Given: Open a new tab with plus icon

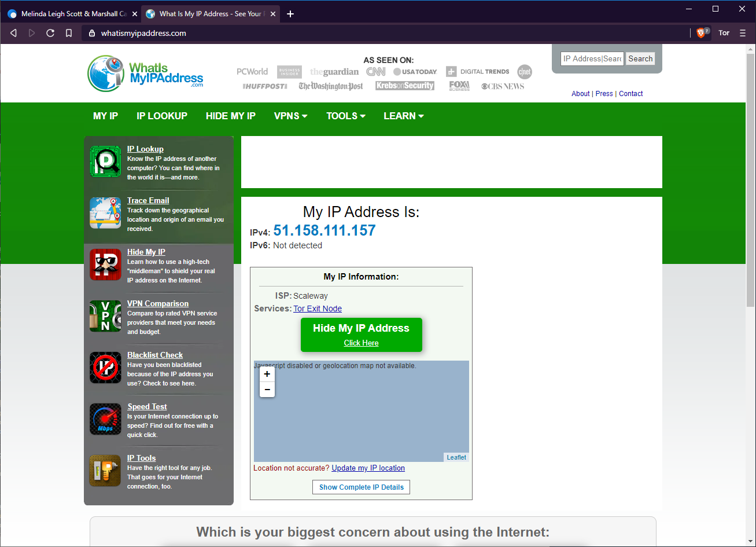Looking at the screenshot, I should tap(290, 14).
